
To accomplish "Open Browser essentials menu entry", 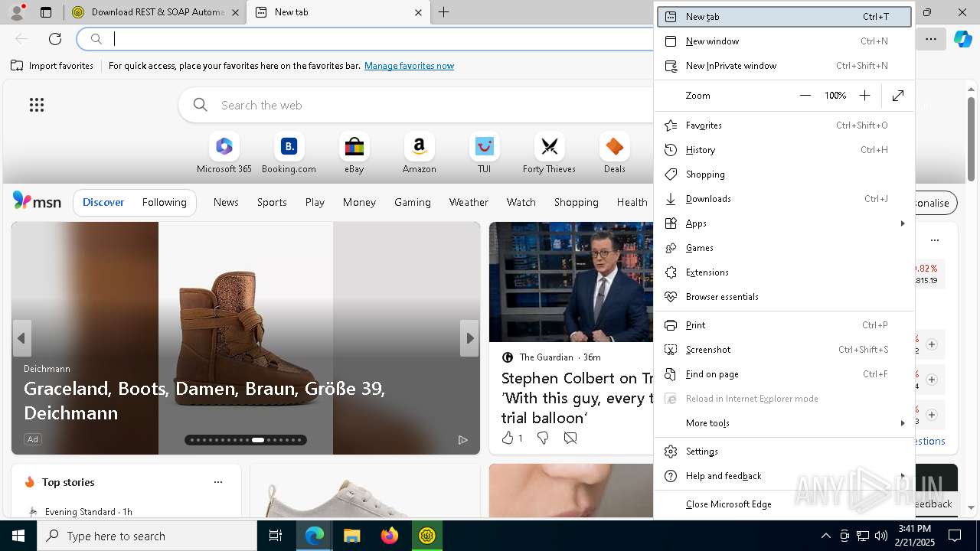I will click(785, 297).
